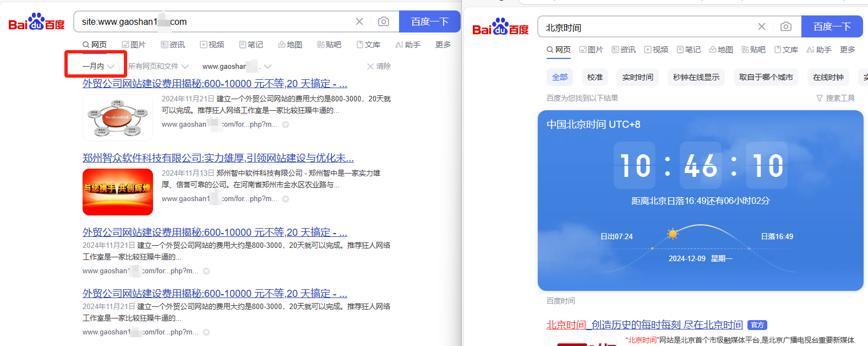Image resolution: width=868 pixels, height=346 pixels.
Task: Pick the 实时时间 suggestion chip
Action: [x=638, y=77]
